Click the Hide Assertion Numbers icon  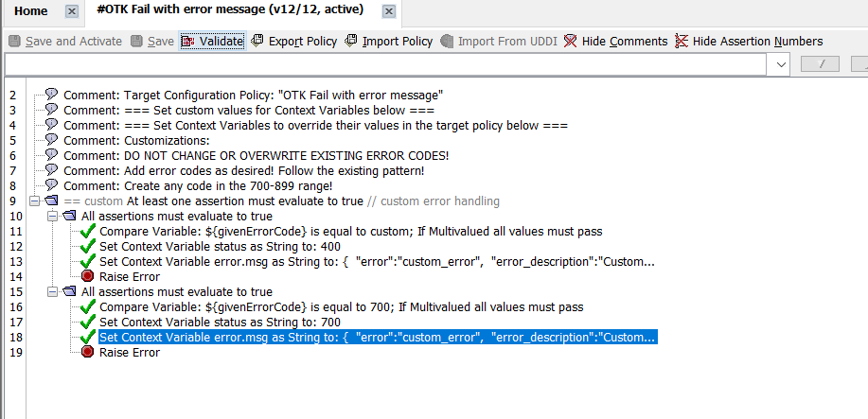[x=682, y=41]
